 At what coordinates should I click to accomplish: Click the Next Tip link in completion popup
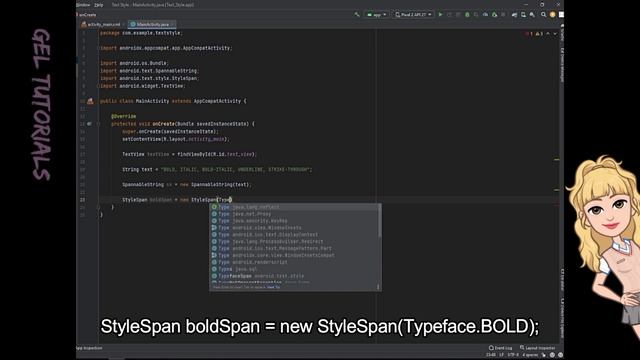(x=274, y=287)
